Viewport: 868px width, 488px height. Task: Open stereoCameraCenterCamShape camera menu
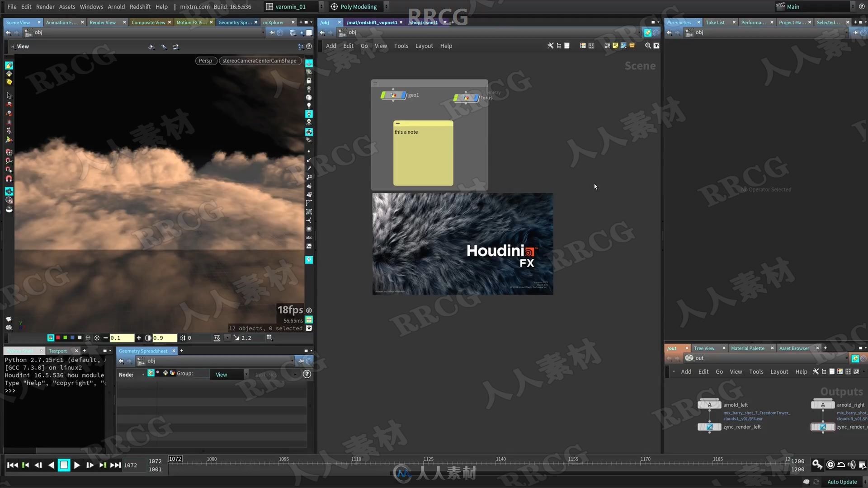click(259, 61)
